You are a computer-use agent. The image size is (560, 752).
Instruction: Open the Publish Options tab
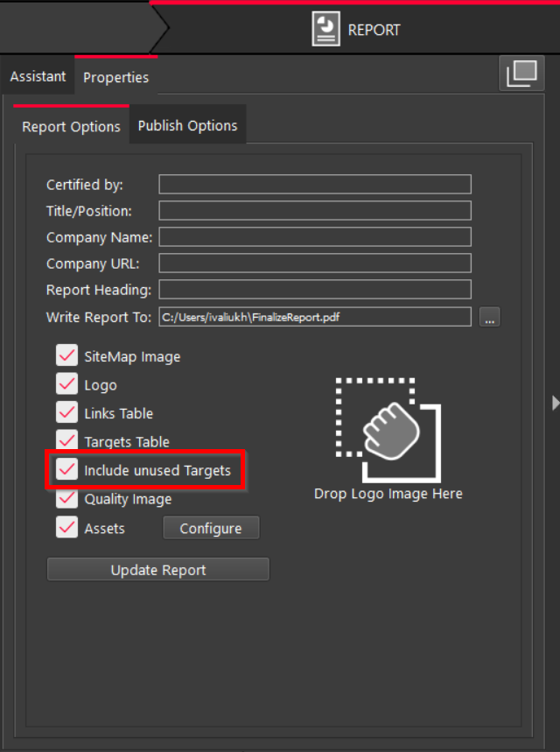(x=187, y=126)
